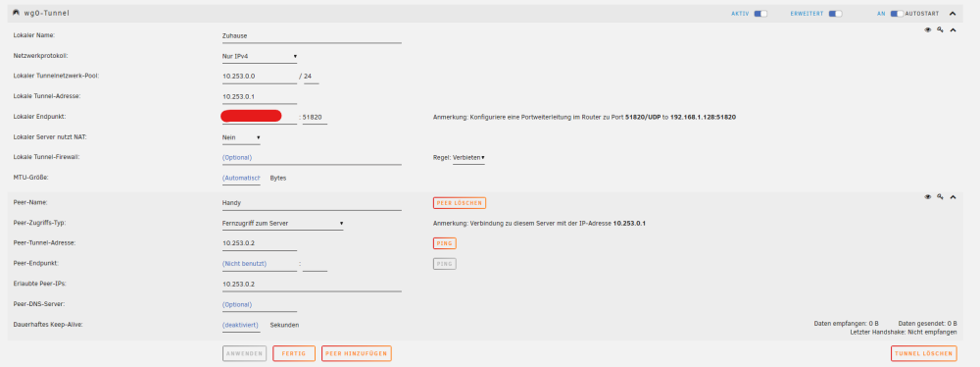Image resolution: width=980 pixels, height=367 pixels.
Task: Click the Lokale Tunnel-Firewall optional field
Action: point(312,158)
